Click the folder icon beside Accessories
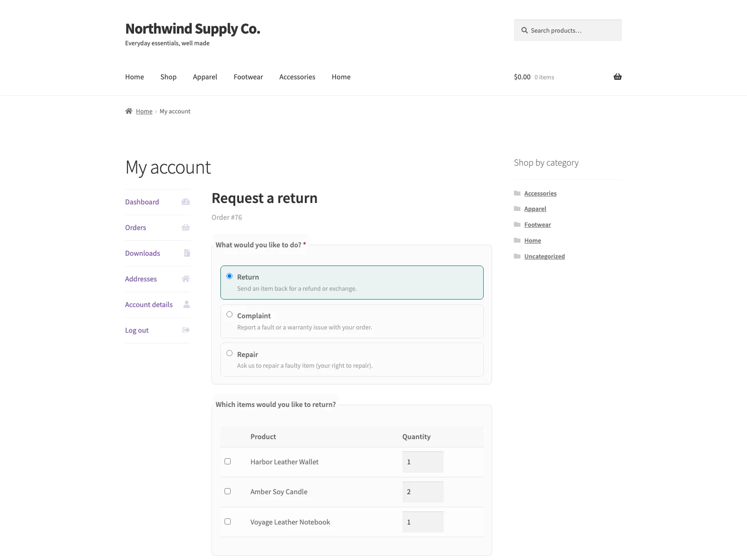 (x=517, y=193)
